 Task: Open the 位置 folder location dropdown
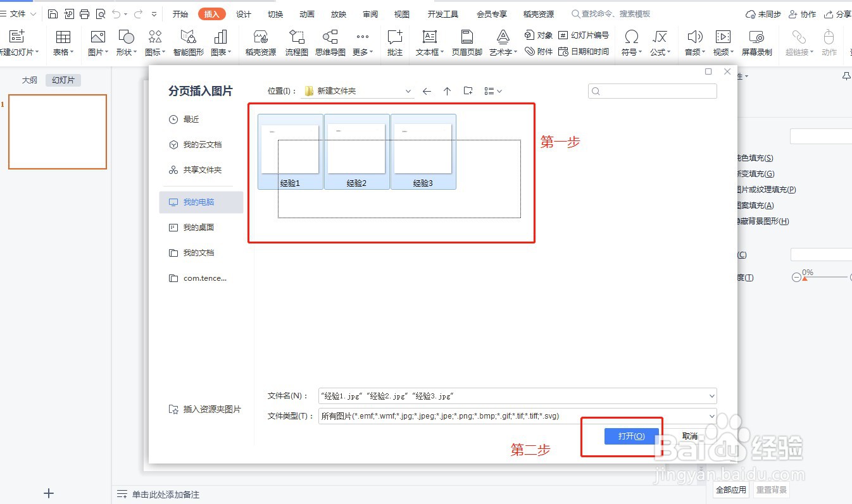click(x=409, y=90)
